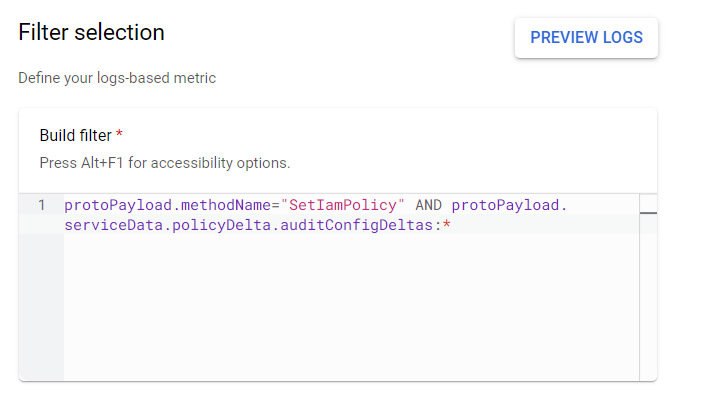Click the "SetIamPolicy" string in the filter
Image resolution: width=704 pixels, height=403 pixels.
[343, 205]
